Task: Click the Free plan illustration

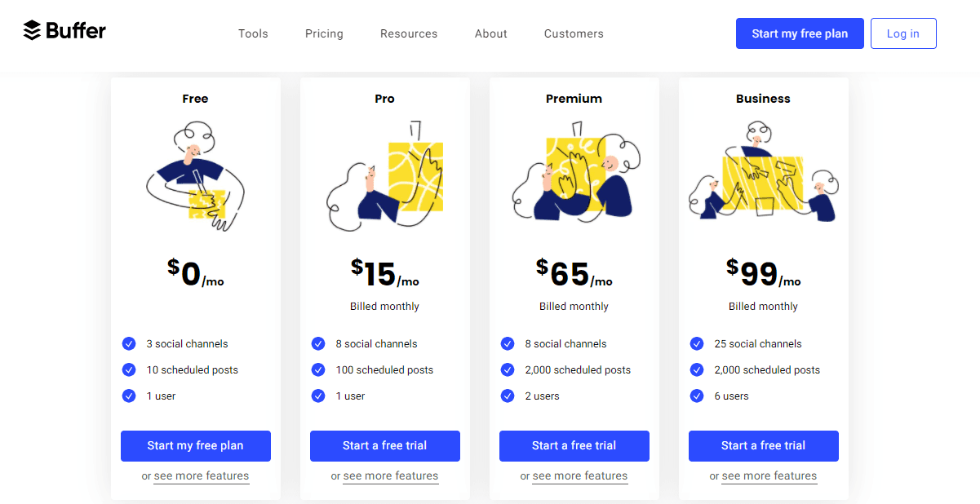Action: [196, 177]
